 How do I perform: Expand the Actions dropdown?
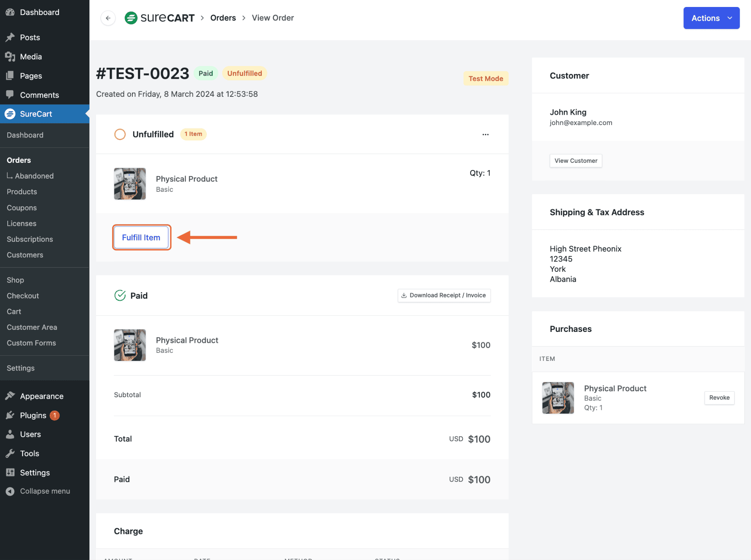tap(711, 18)
